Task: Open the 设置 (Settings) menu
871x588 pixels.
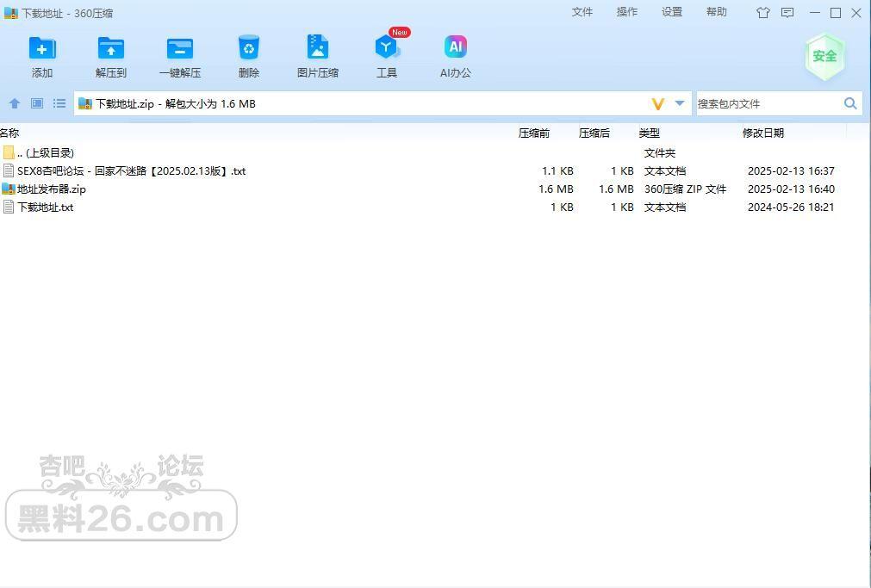Action: pos(672,12)
